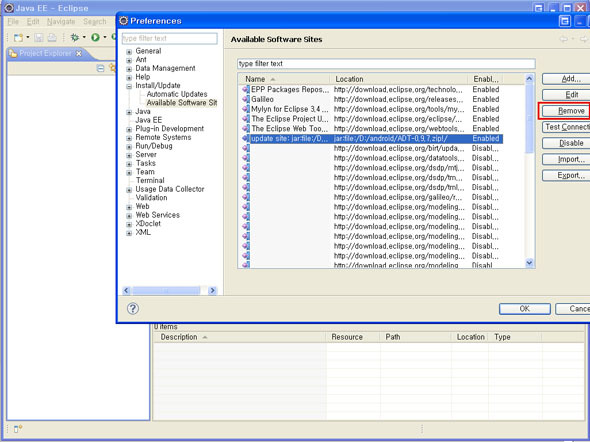Sort sites by the Enabled column header

click(x=486, y=79)
